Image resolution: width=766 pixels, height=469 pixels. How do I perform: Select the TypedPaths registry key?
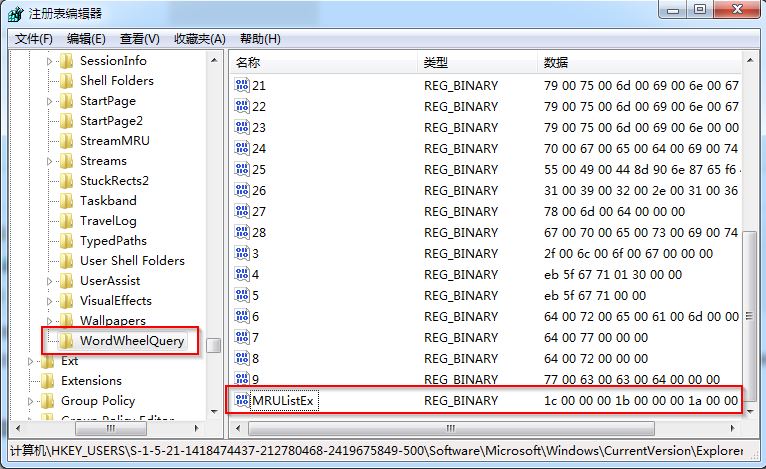click(x=113, y=241)
